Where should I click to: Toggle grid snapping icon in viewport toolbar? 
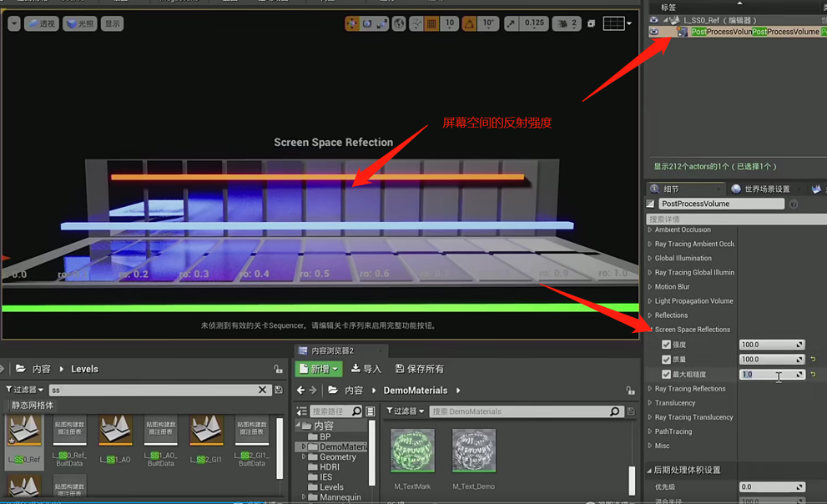431,23
